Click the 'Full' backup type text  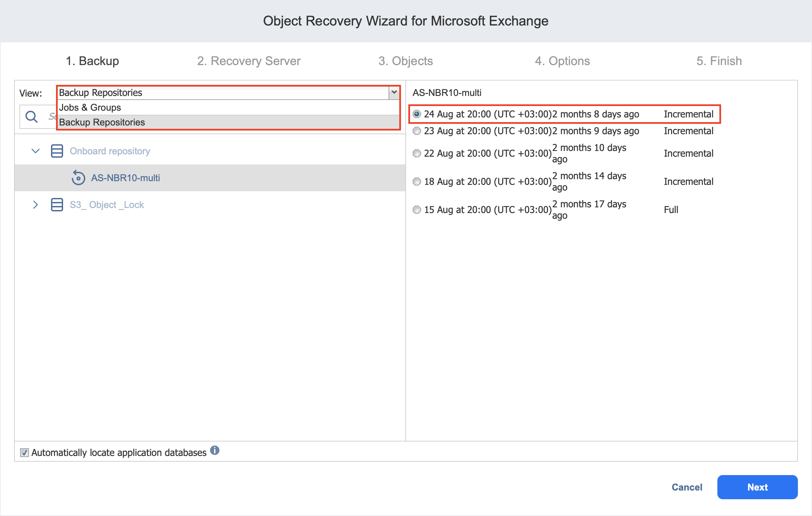671,210
